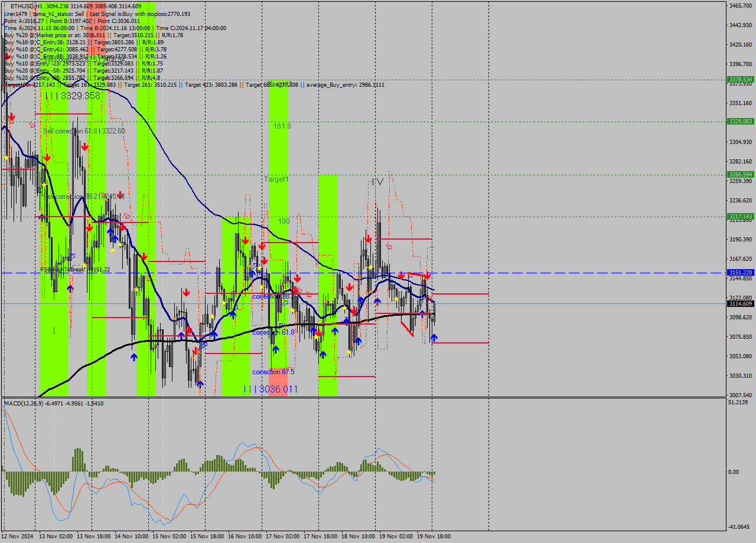Click the green 3378.534 price tag
Viewport: 756px width, 543px height.
(x=741, y=79)
